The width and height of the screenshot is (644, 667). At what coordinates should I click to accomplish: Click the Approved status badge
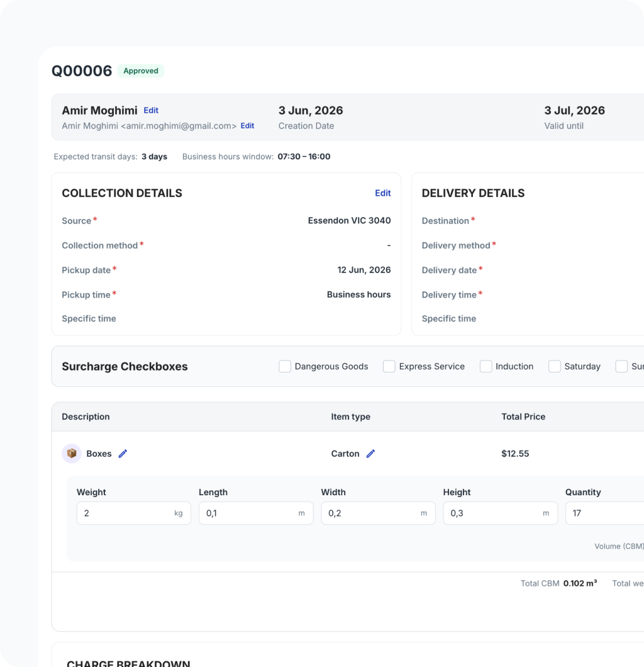point(141,70)
